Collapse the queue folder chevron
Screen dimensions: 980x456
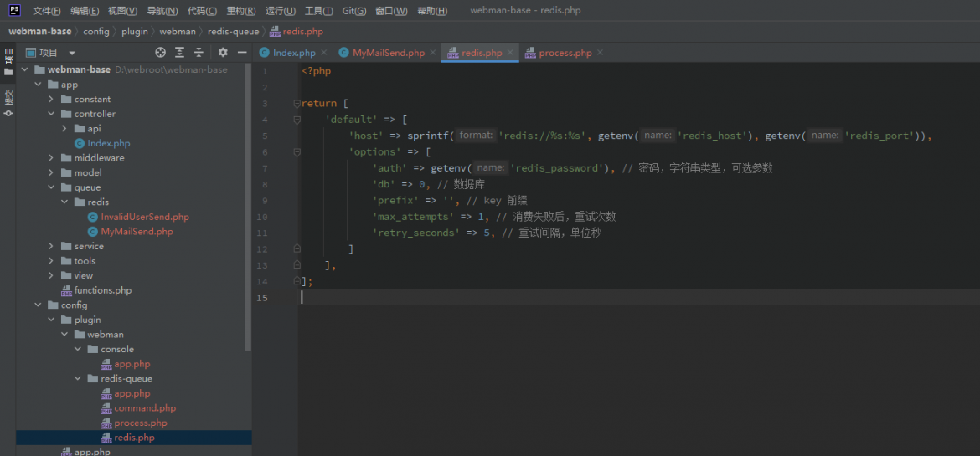[50, 187]
